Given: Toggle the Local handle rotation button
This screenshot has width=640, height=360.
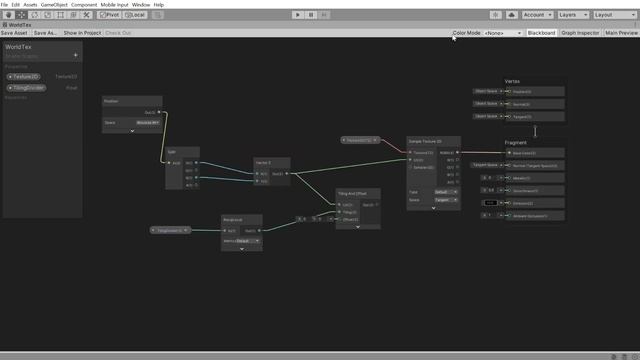Looking at the screenshot, I should [x=135, y=15].
